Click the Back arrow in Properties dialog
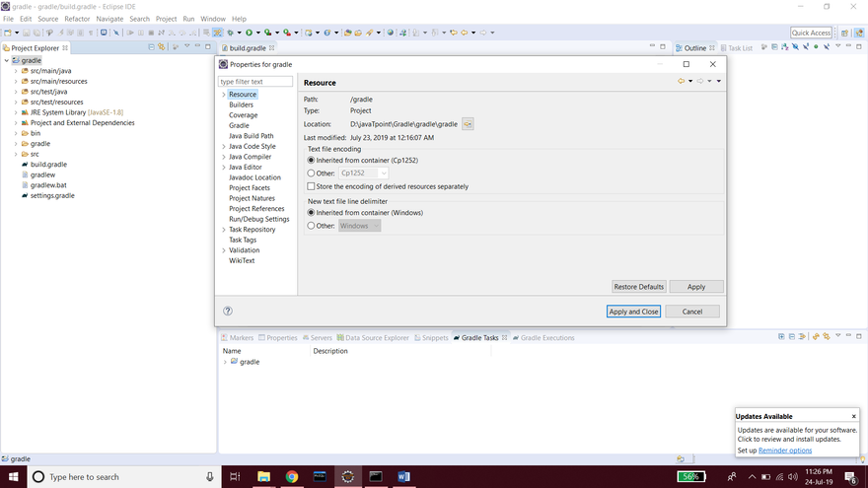The image size is (868, 488). (x=681, y=82)
